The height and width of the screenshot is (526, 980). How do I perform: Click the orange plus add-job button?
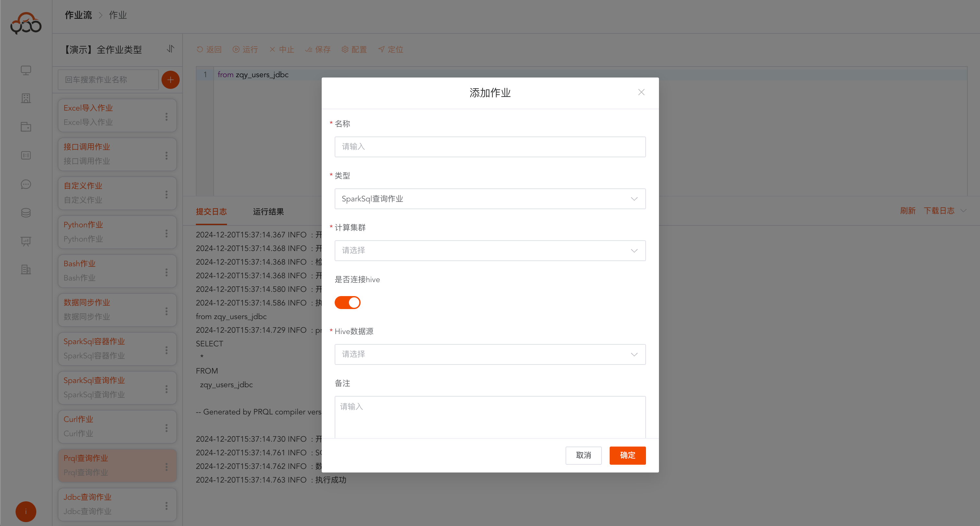click(x=171, y=79)
